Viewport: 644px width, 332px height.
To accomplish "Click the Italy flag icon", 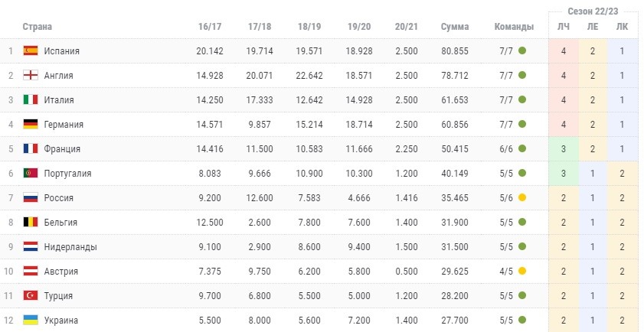I will click(31, 99).
